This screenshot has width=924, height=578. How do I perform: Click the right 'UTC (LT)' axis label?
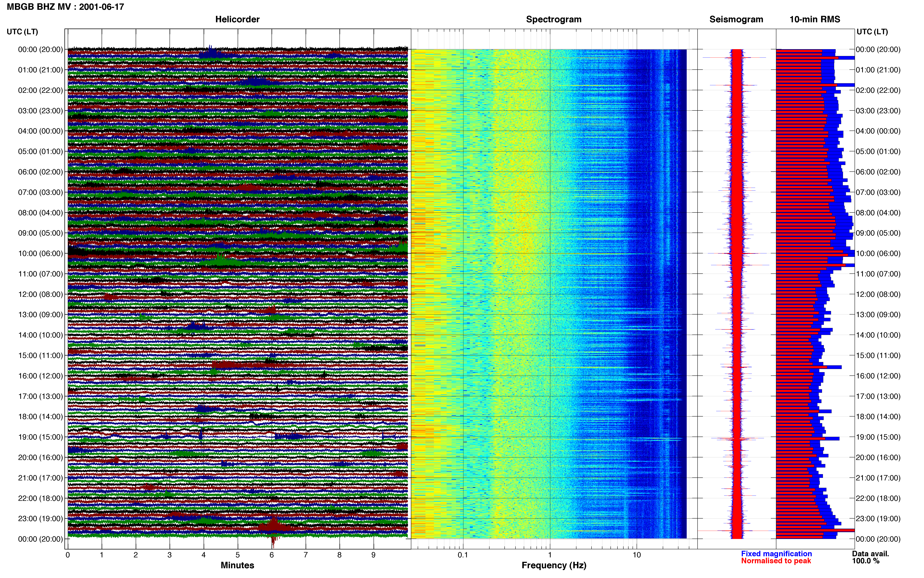(x=872, y=32)
